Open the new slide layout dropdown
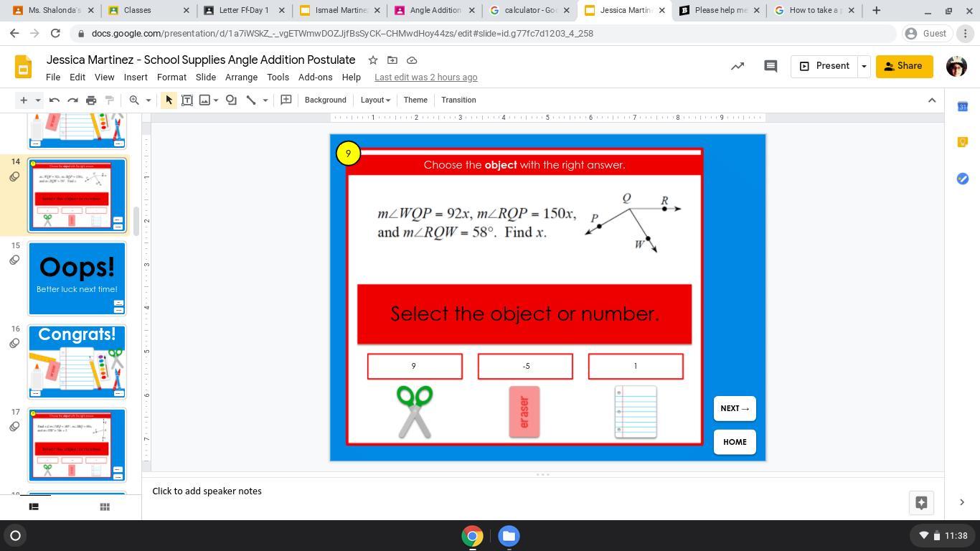Viewport: 980px width, 551px height. 38,100
